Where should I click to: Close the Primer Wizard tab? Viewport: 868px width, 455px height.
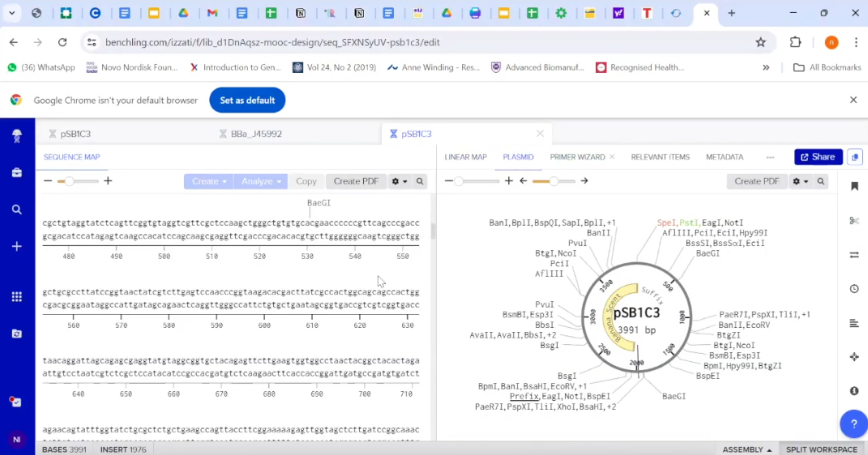[612, 157]
